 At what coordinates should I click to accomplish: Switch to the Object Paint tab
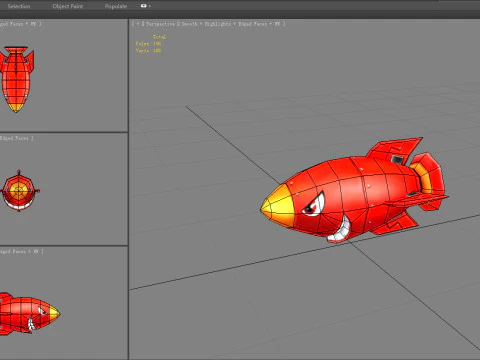click(68, 6)
